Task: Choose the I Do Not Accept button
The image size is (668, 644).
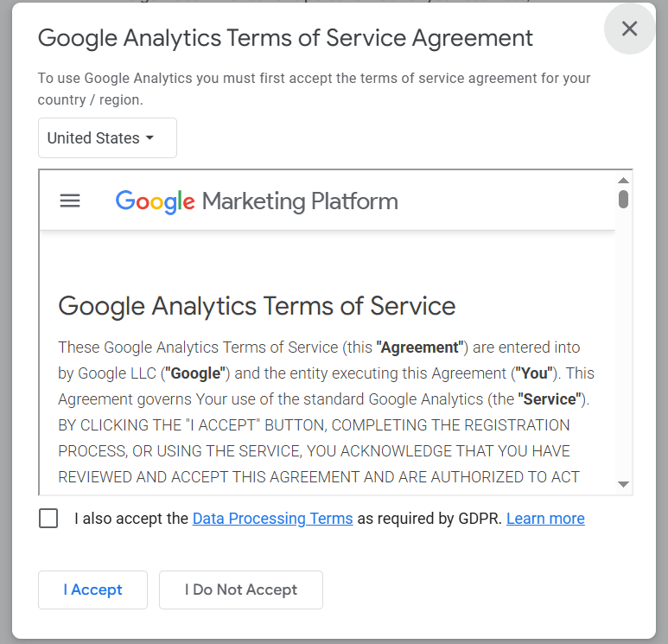Action: [240, 590]
